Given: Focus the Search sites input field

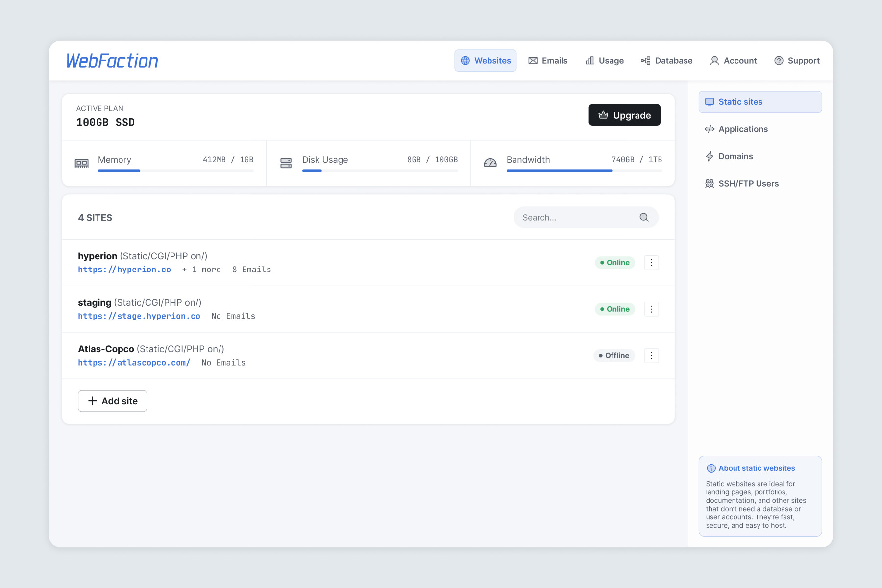Looking at the screenshot, I should pos(586,217).
